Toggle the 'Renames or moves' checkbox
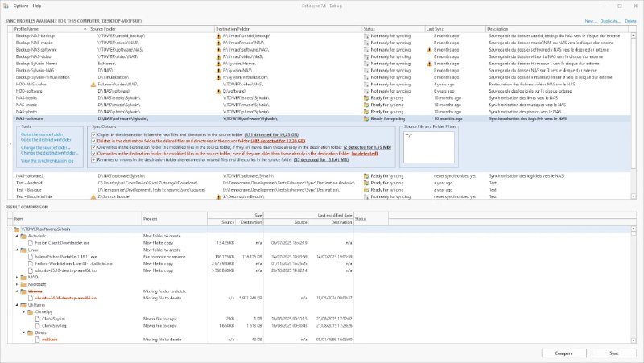 pyautogui.click(x=93, y=159)
